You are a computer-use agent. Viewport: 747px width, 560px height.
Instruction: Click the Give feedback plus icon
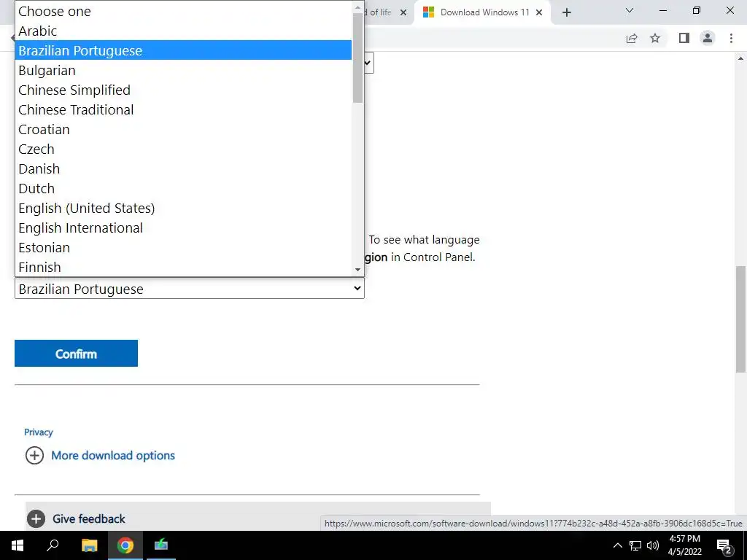tap(36, 518)
